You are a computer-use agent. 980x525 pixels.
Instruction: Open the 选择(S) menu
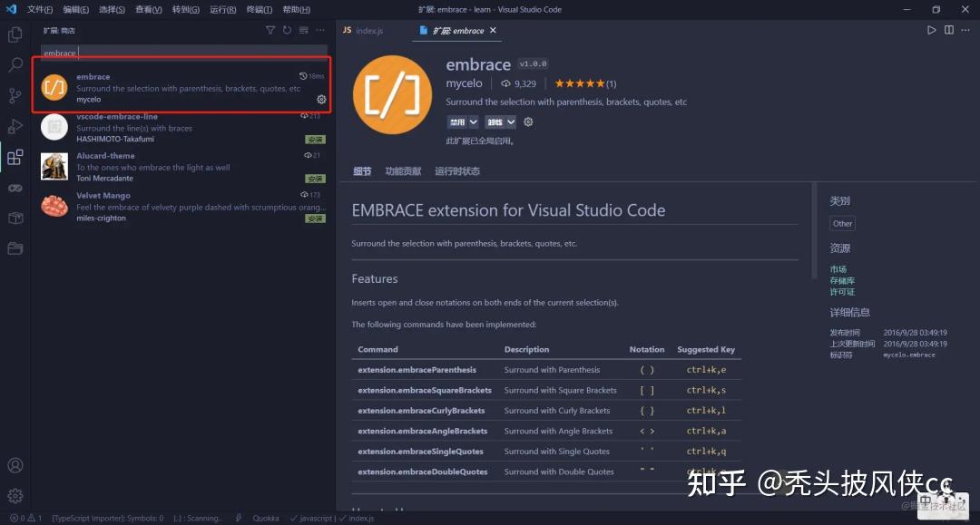[x=112, y=9]
